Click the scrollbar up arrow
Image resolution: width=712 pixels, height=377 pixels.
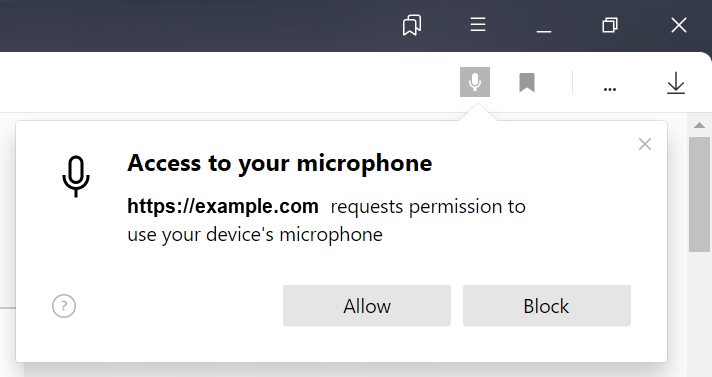[x=700, y=125]
